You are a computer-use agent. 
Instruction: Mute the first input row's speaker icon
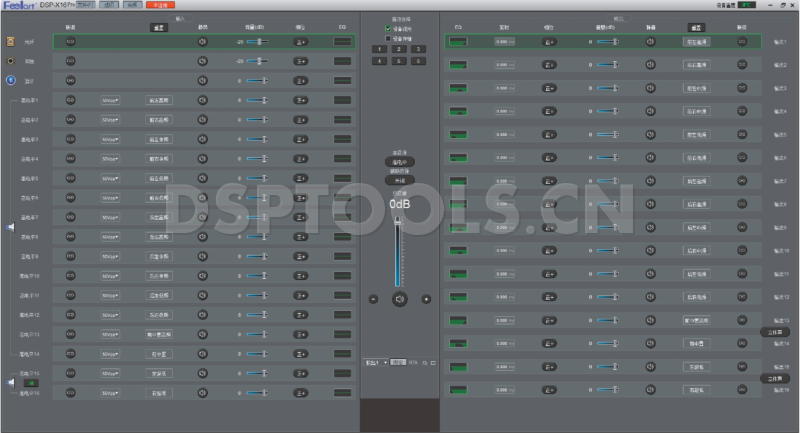click(x=202, y=42)
